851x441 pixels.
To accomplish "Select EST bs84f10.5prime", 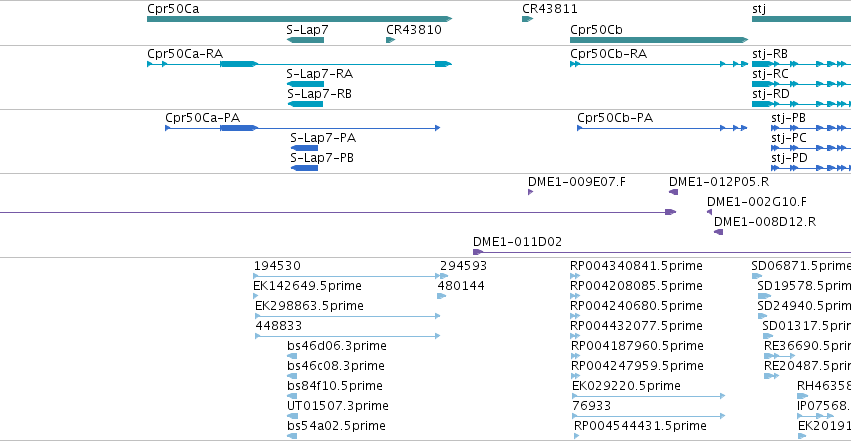I will point(292,397).
